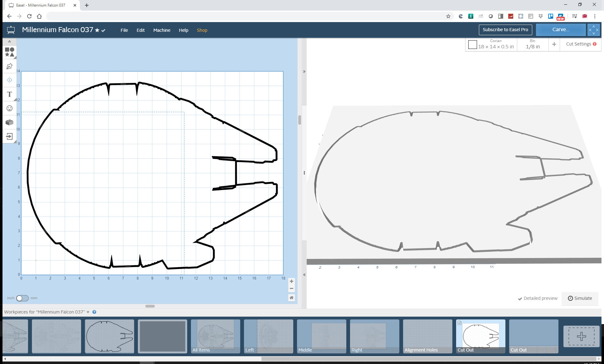Open a new browser tab
Viewport: 604px width, 364px height.
click(x=87, y=5)
